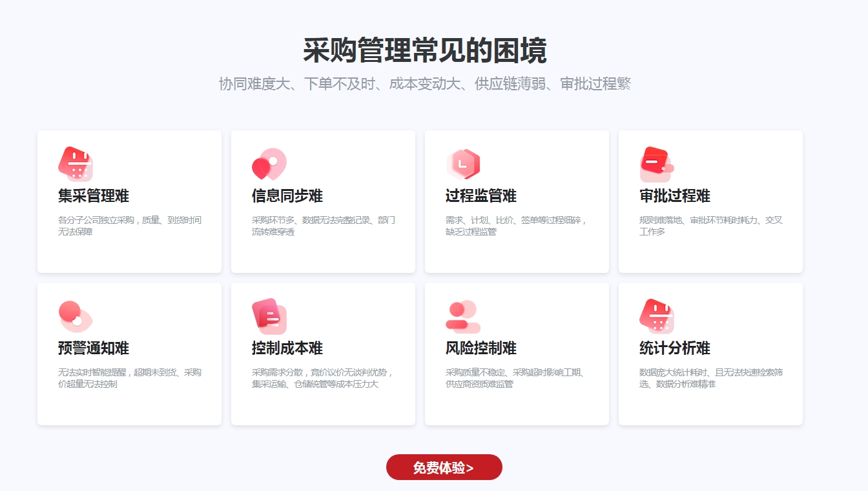Viewport: 868px width, 491px height.
Task: Click the 风险控制难 person icon
Action: 461,316
